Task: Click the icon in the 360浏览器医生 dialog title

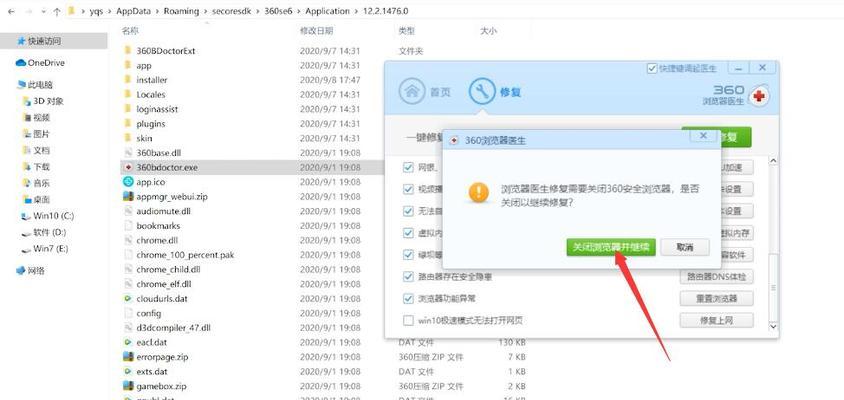Action: pos(454,141)
